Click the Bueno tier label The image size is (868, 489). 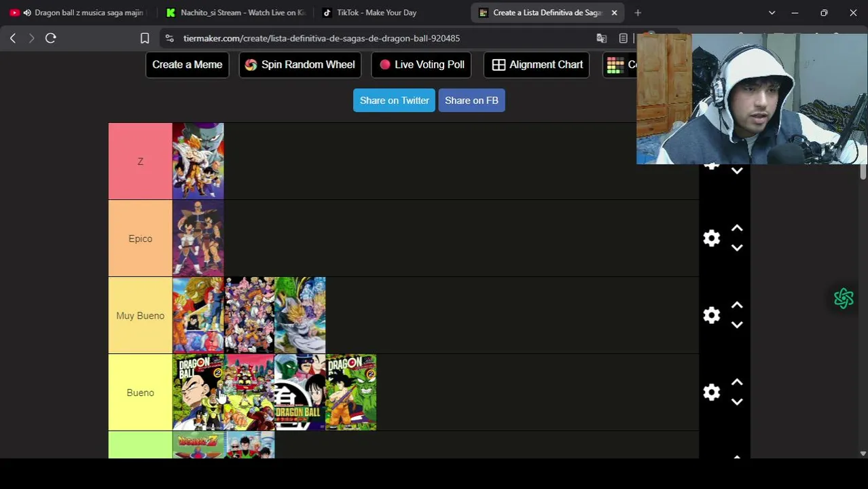tap(141, 393)
